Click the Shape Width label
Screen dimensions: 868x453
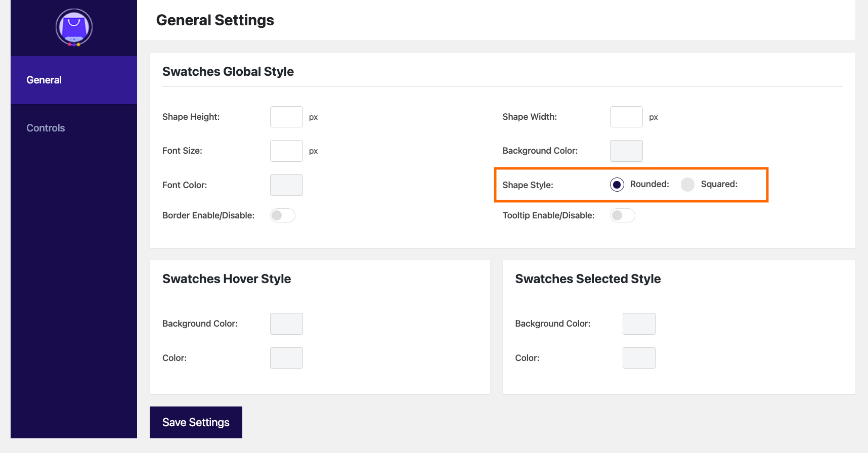(x=530, y=117)
